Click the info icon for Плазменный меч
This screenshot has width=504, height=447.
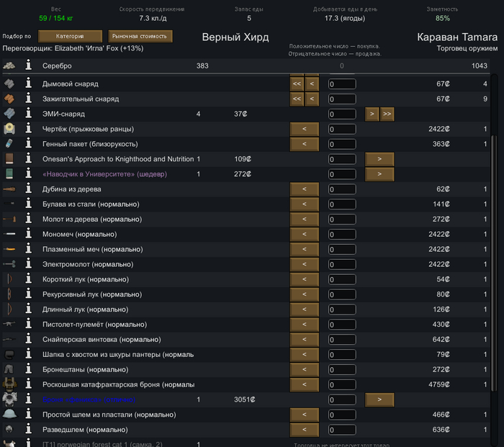tap(28, 249)
